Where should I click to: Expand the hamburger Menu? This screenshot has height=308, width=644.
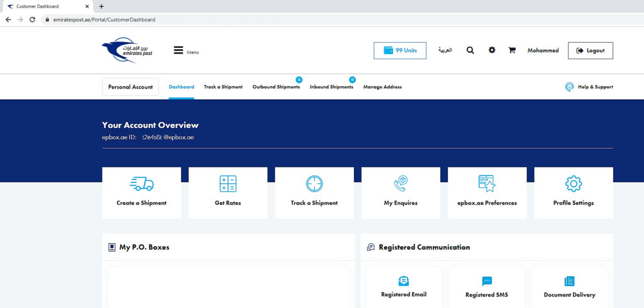pyautogui.click(x=179, y=50)
